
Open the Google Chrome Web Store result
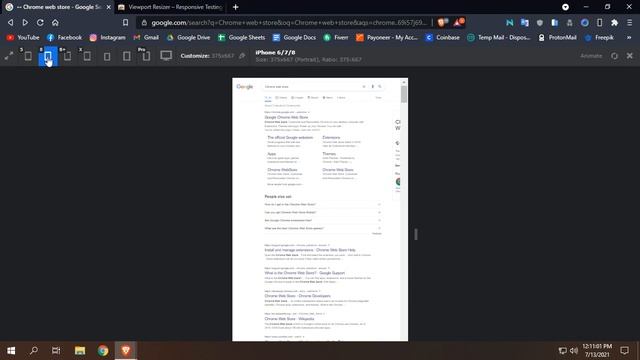[286, 117]
